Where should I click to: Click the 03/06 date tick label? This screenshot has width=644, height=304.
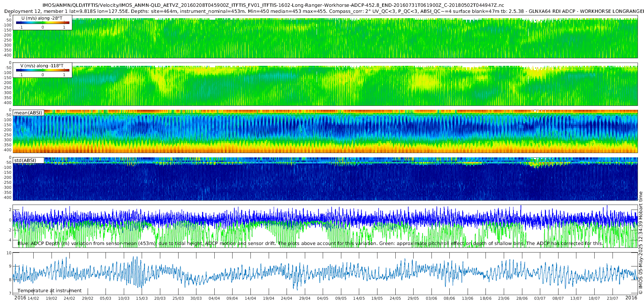431,298
